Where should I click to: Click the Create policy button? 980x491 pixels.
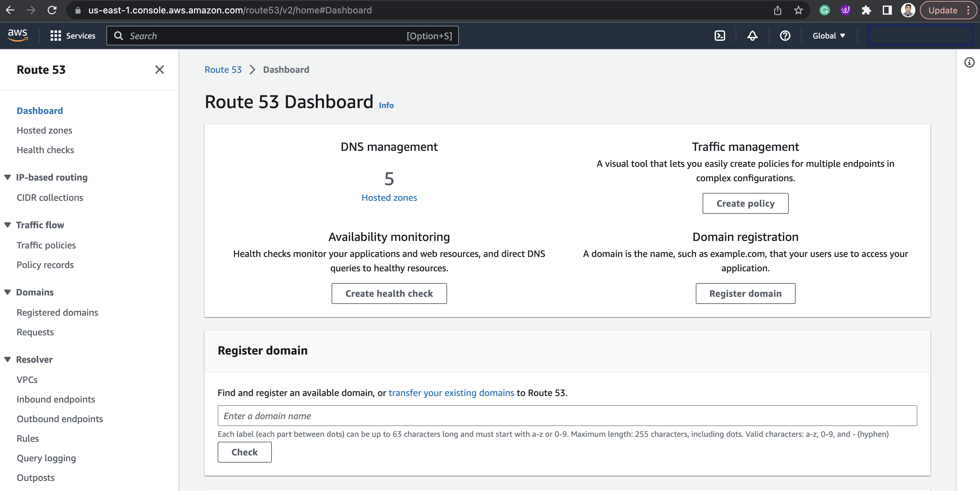pyautogui.click(x=745, y=204)
